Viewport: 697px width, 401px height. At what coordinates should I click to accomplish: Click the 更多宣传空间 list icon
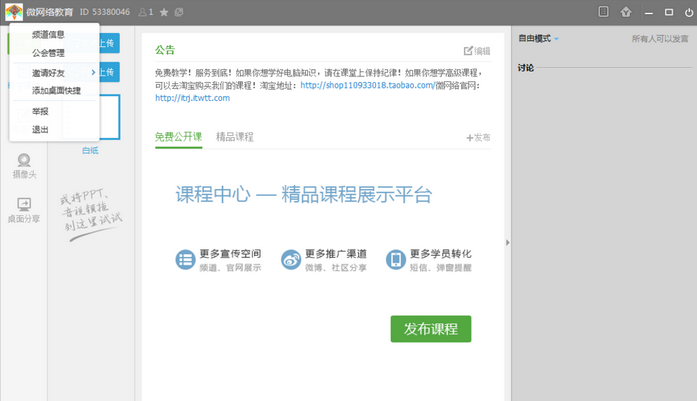pos(185,260)
